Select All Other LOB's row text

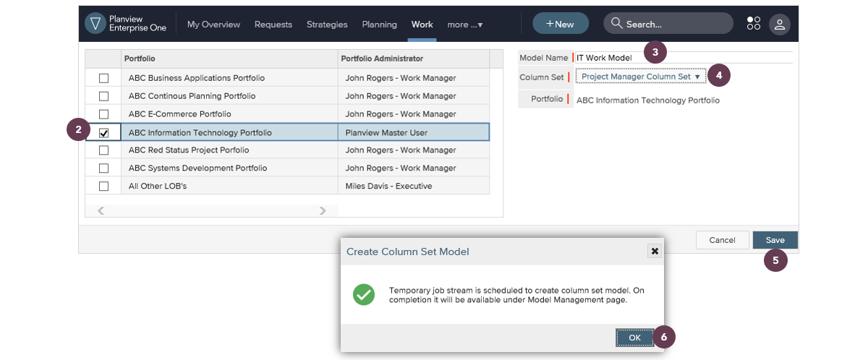click(158, 187)
